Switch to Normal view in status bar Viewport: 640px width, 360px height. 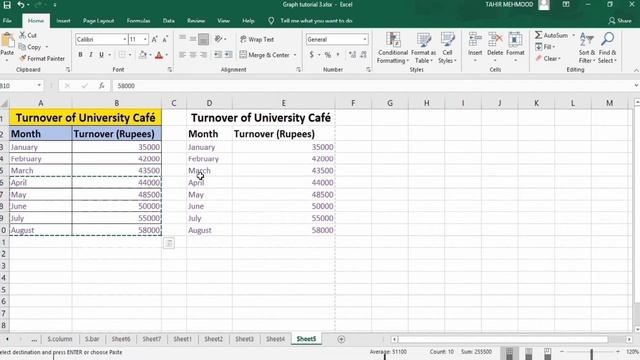(x=509, y=352)
